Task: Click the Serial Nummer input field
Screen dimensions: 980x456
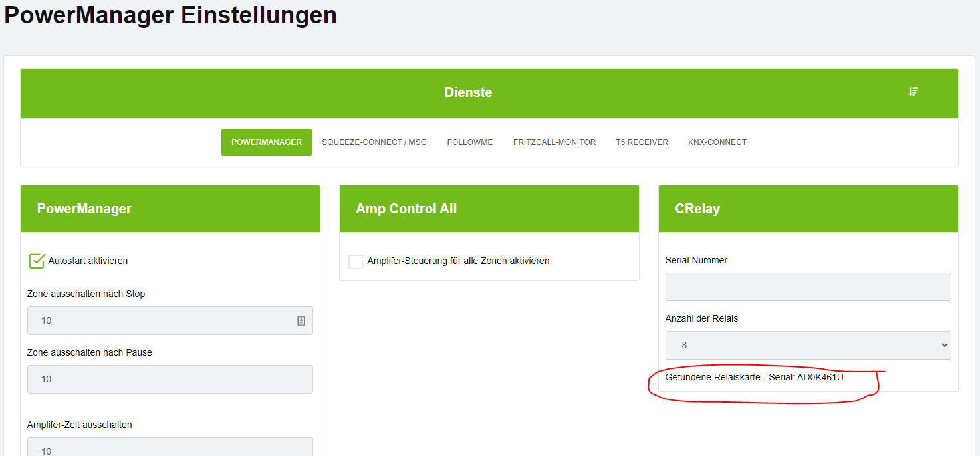Action: tap(808, 286)
